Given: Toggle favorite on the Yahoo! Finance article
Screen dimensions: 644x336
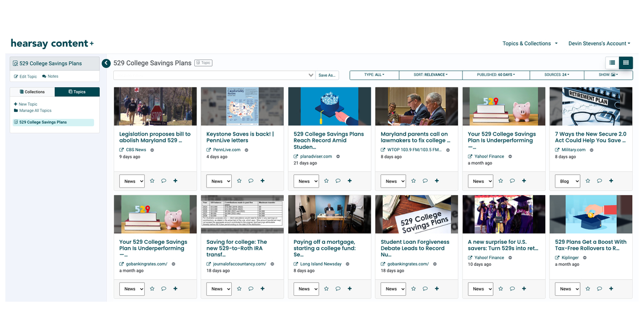Looking at the screenshot, I should point(500,181).
